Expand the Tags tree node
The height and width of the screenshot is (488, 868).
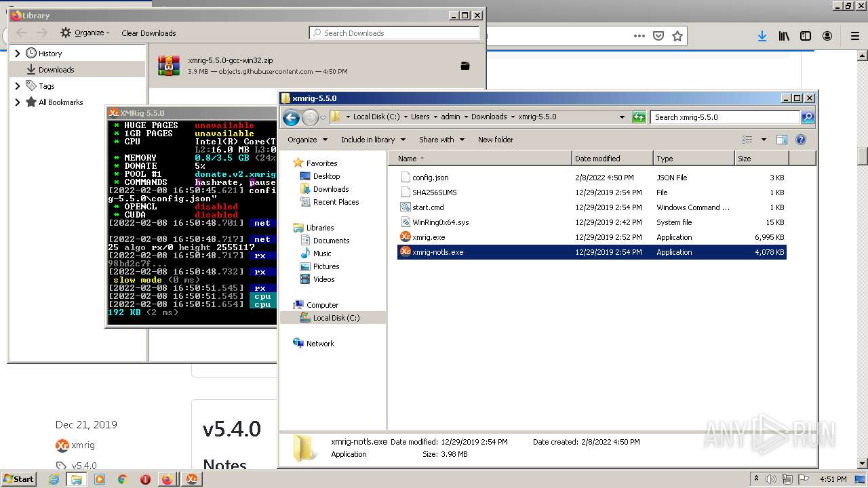pos(18,86)
